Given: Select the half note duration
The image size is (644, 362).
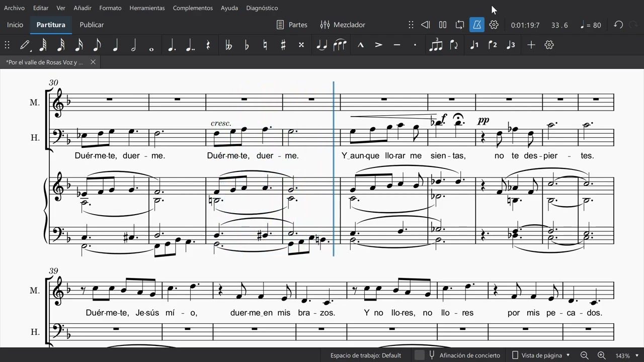Looking at the screenshot, I should pos(133,45).
